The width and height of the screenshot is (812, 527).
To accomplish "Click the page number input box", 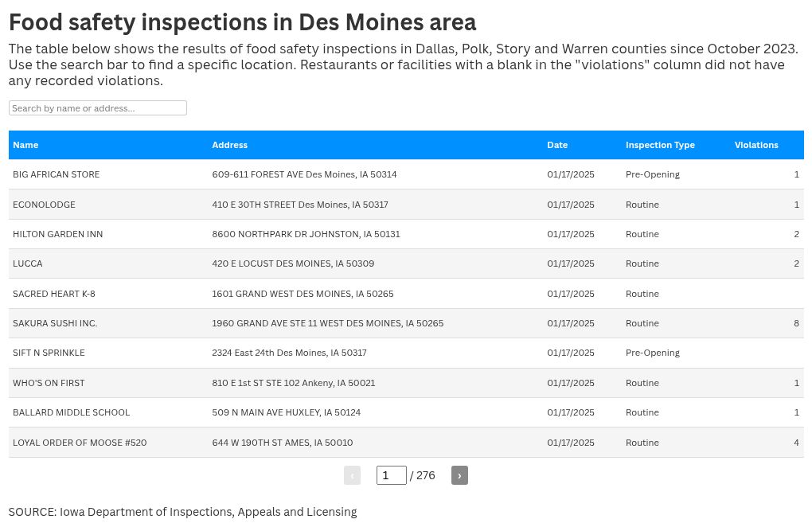I will (391, 474).
